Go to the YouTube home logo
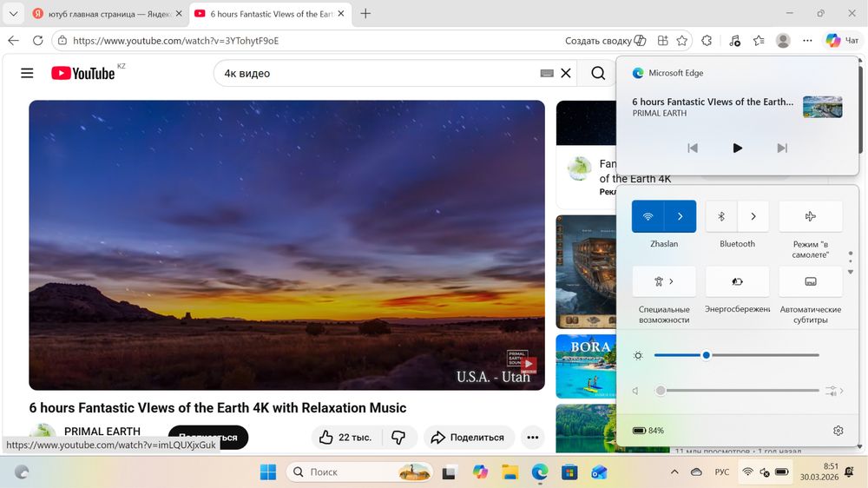The width and height of the screenshot is (868, 488). click(83, 73)
